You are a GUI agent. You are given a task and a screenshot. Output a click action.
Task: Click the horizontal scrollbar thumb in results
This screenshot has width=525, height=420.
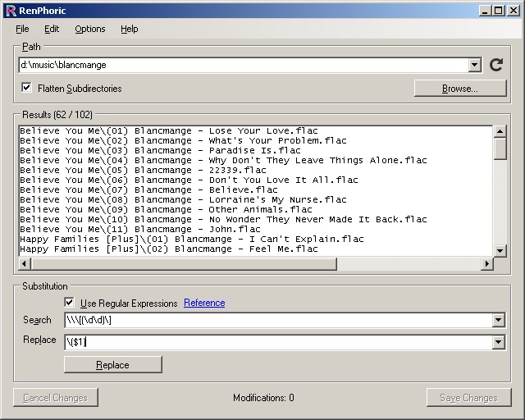[182, 263]
